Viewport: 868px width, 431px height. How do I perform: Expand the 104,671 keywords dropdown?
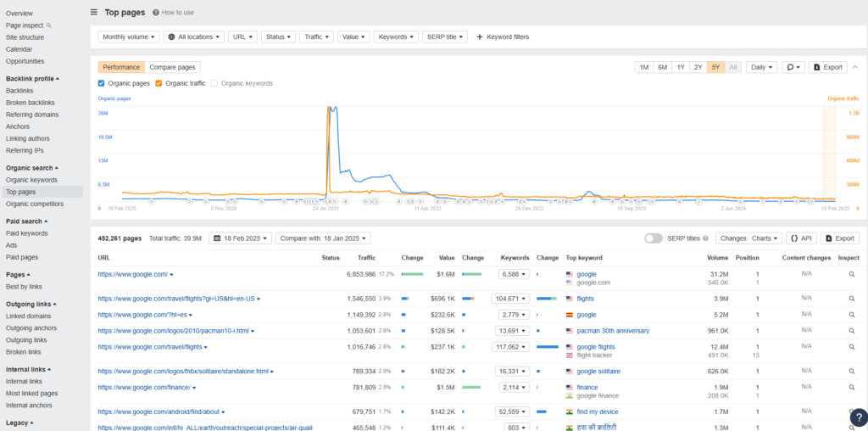(x=510, y=299)
